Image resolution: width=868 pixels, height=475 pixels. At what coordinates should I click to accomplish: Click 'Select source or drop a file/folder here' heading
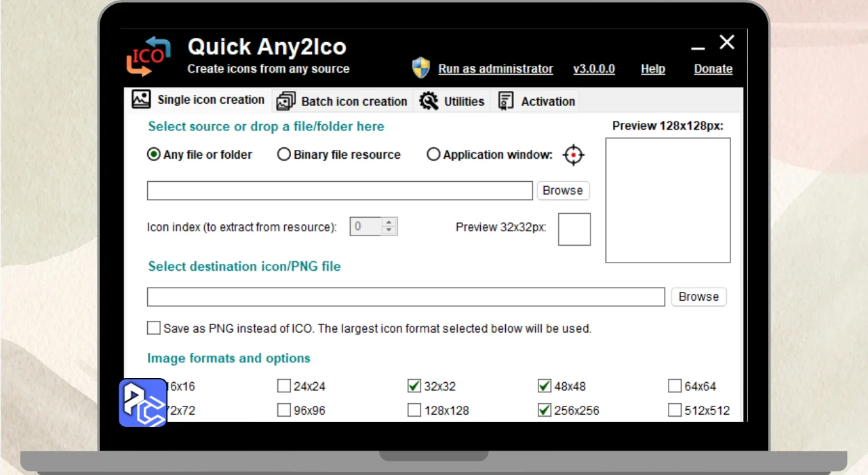[x=267, y=126]
